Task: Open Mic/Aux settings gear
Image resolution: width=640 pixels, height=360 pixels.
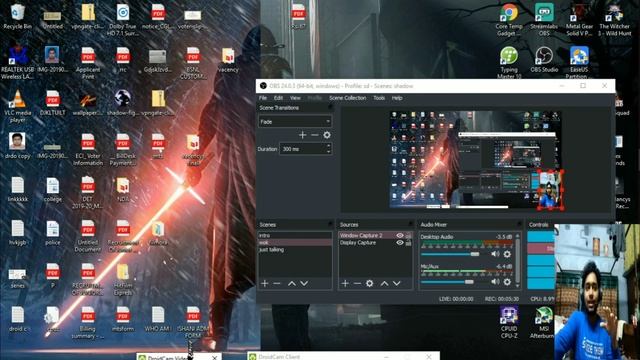Action: pyautogui.click(x=507, y=282)
